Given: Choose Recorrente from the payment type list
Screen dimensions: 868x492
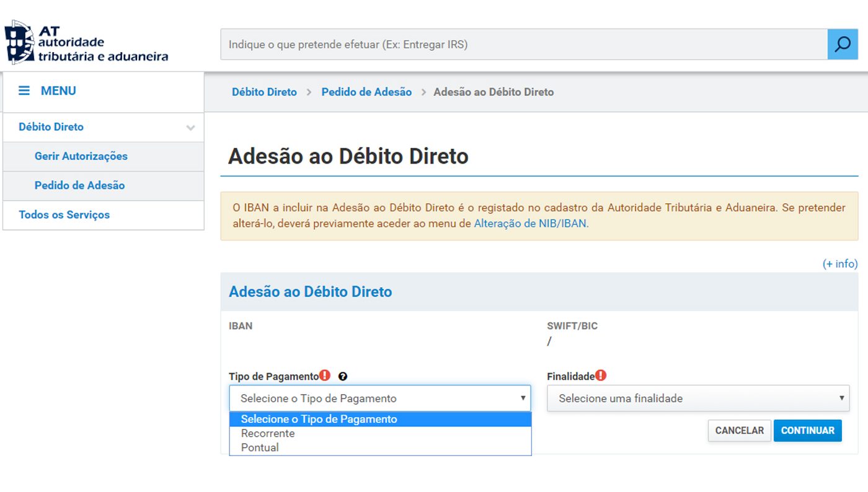Looking at the screenshot, I should click(380, 433).
